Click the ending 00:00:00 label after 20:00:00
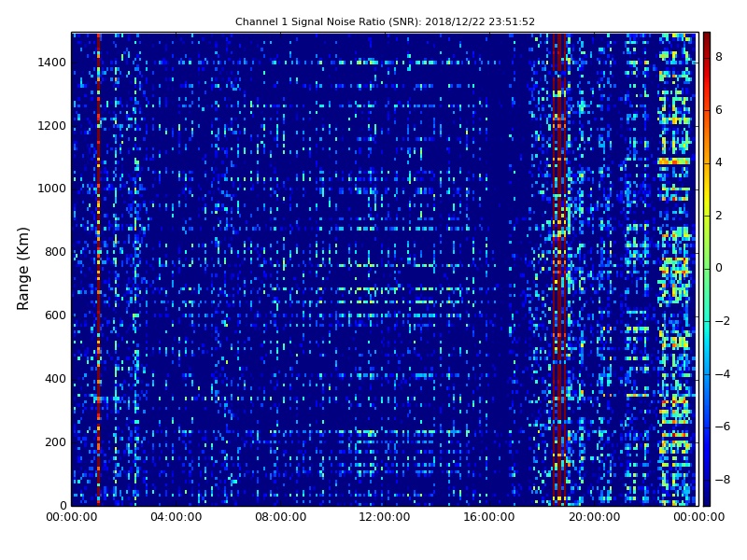Screen dimensions: 747x560 698,517
